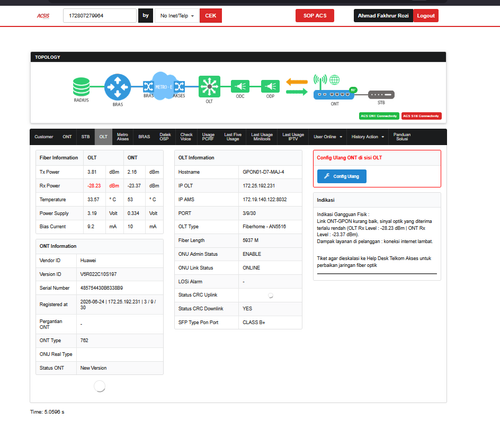The height and width of the screenshot is (421, 500).
Task: Switch to the STB tab
Action: tap(86, 137)
